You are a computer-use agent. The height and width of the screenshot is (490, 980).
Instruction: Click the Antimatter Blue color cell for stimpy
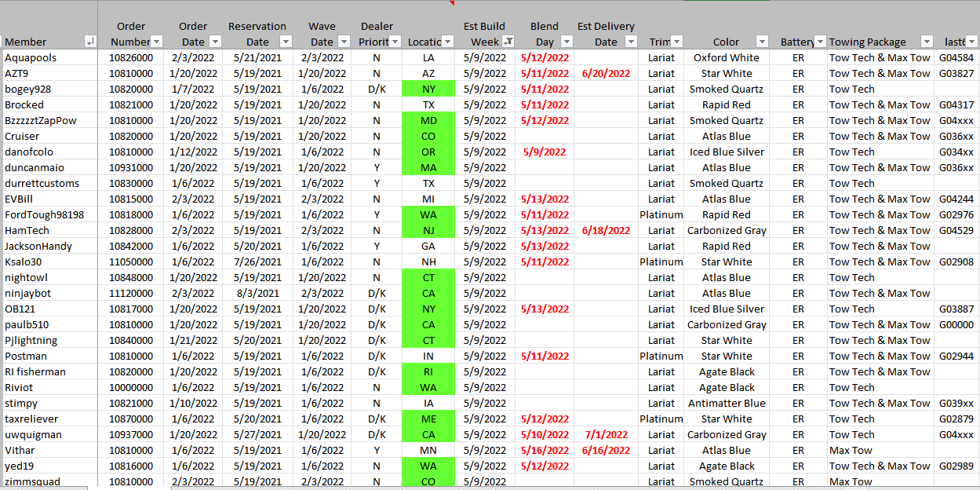[x=726, y=403]
